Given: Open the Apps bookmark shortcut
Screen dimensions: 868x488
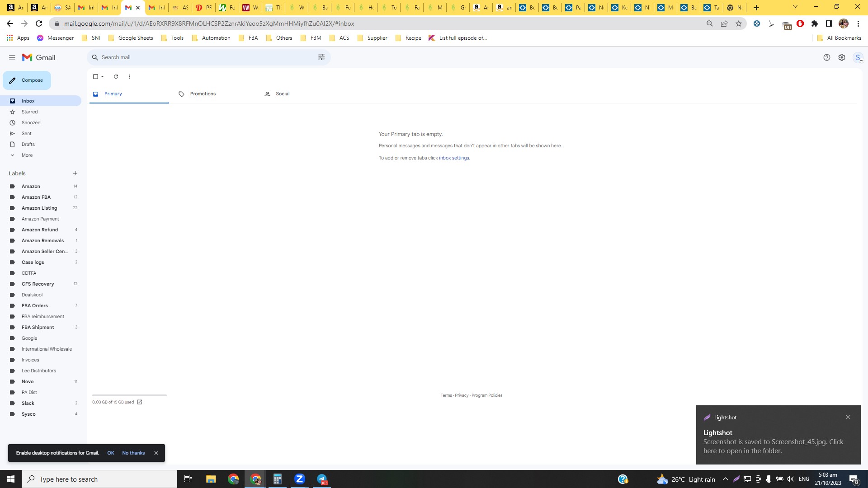Looking at the screenshot, I should [x=18, y=38].
